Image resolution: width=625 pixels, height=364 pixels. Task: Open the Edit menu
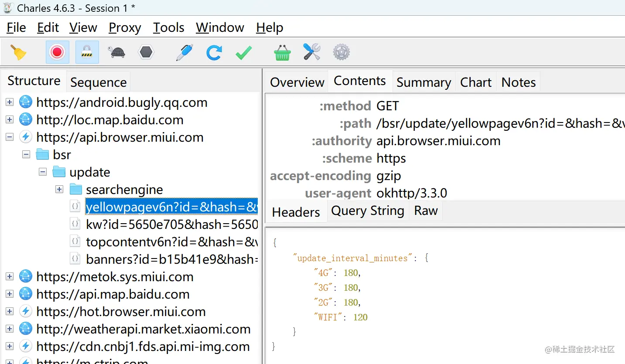pos(48,27)
